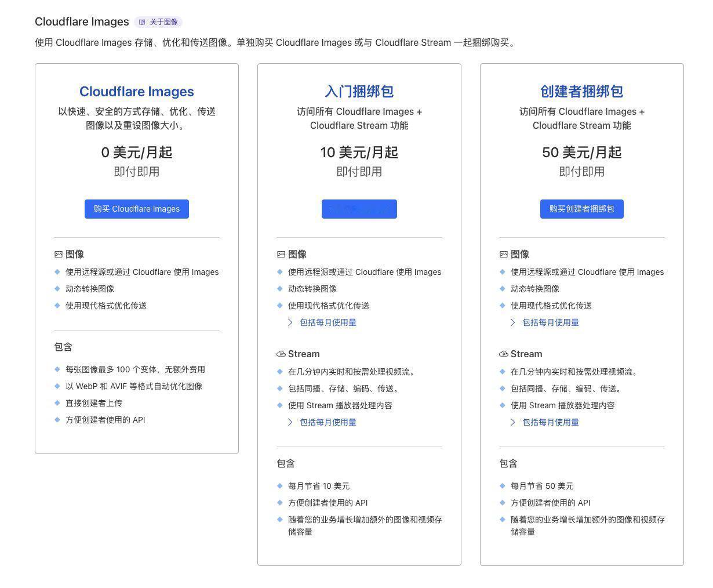Click the page heading Cloudflare Images at top
Viewport: 713px width, 588px height.
[82, 21]
